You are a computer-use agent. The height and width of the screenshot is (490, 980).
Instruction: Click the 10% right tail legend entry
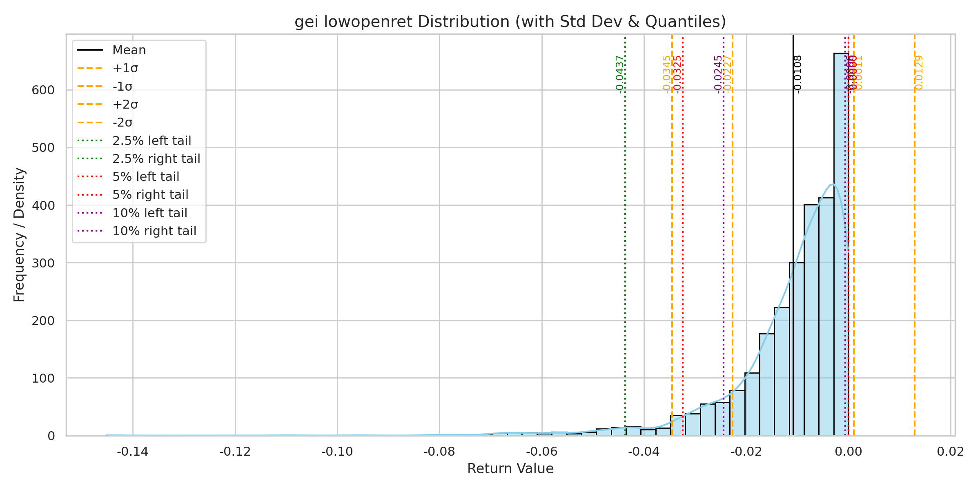(x=154, y=231)
